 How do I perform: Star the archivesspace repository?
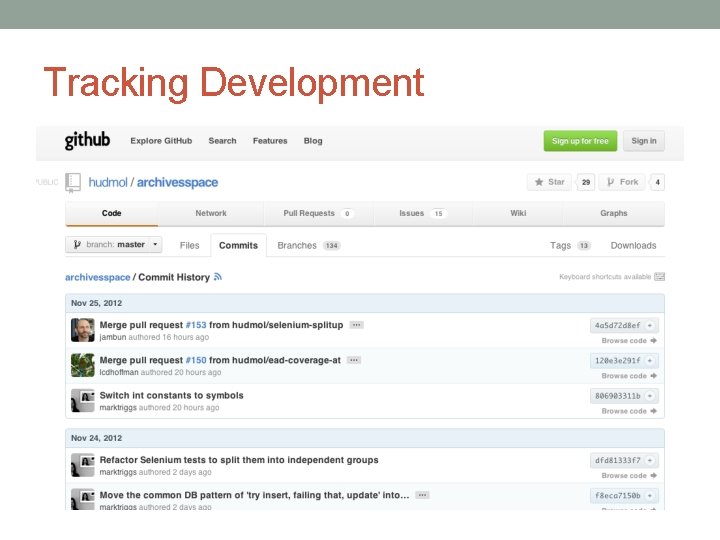pyautogui.click(x=549, y=182)
